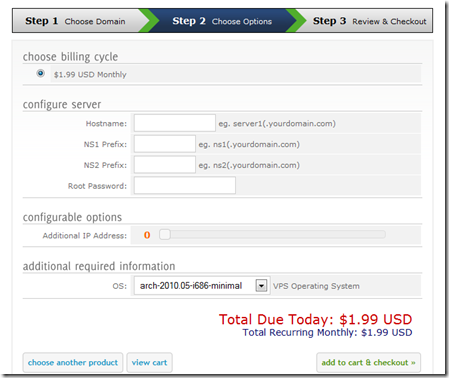
Task: Click into the NS2 Prefix field
Action: coord(165,164)
